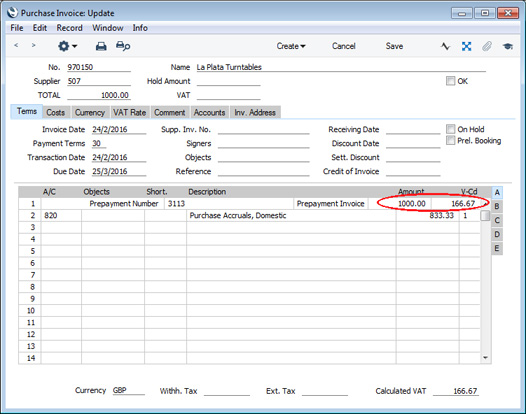Screen dimensions: 526x414
Task: Click the Save button
Action: tap(394, 46)
